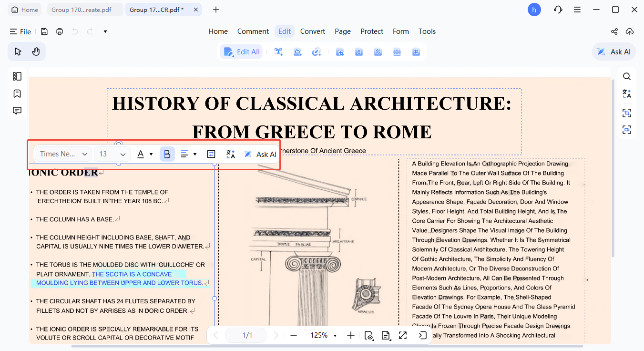Toggle bold formatting in the floating text toolbar

167,154
